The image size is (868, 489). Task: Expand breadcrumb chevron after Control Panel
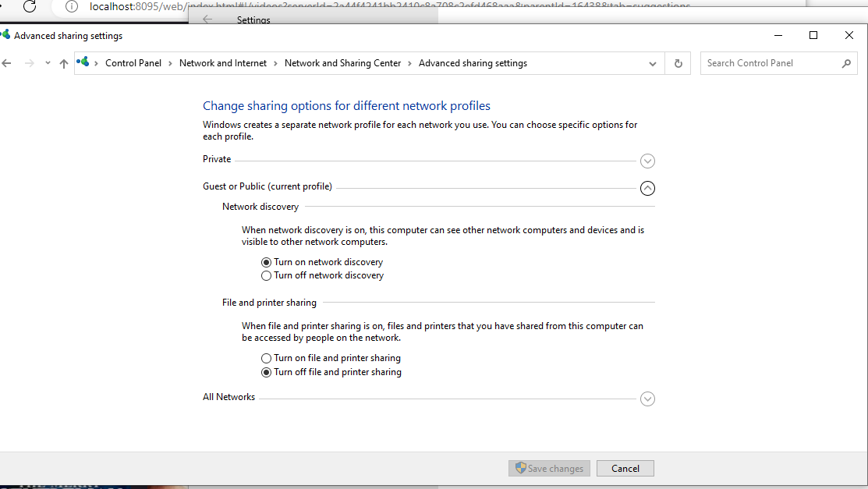tap(170, 63)
